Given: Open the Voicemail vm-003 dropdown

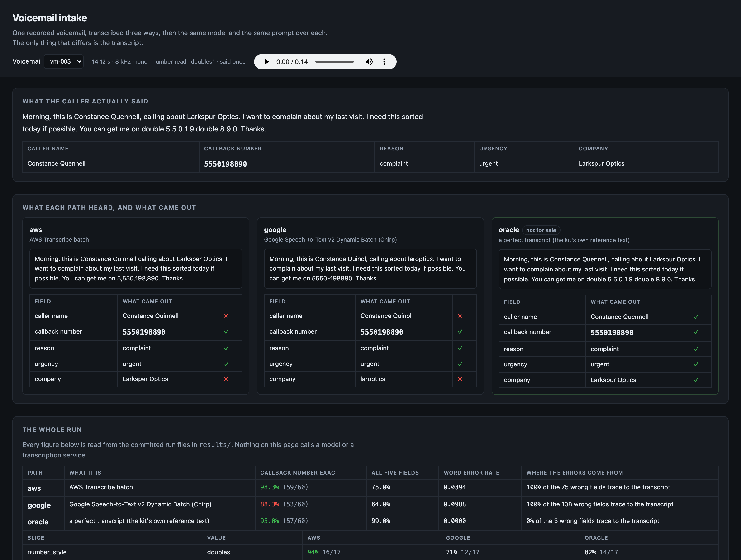Looking at the screenshot, I should [64, 62].
